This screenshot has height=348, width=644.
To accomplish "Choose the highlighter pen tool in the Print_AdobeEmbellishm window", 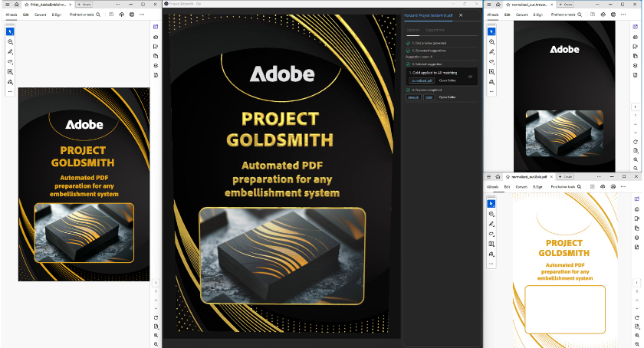I will pos(10,52).
